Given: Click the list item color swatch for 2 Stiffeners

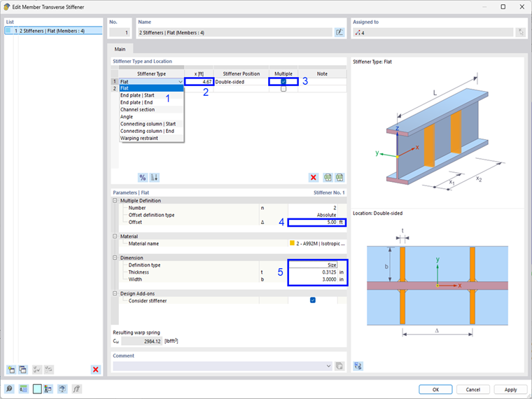Looking at the screenshot, I should click(8, 31).
